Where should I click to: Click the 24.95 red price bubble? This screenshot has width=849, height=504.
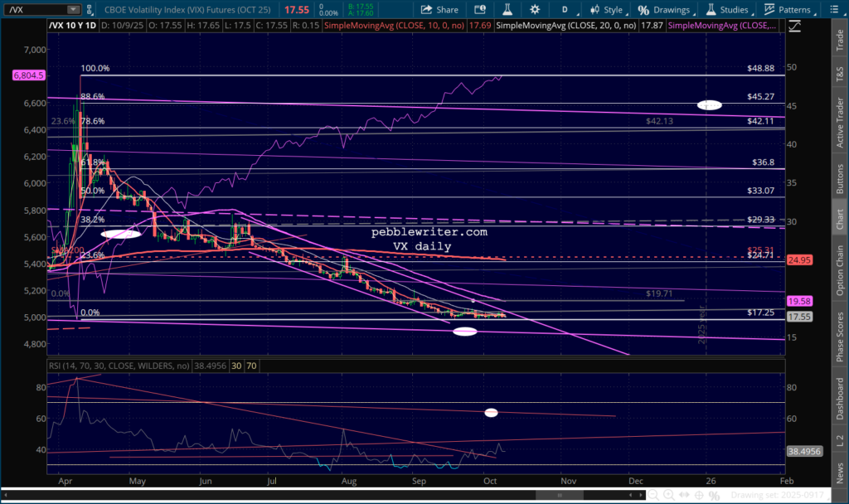pos(799,259)
